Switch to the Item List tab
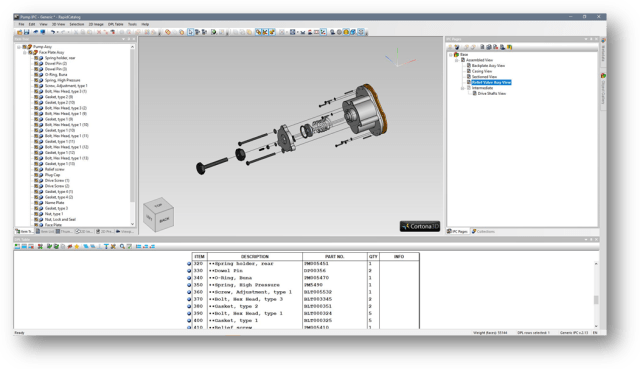The height and width of the screenshot is (369, 640). coord(45,231)
